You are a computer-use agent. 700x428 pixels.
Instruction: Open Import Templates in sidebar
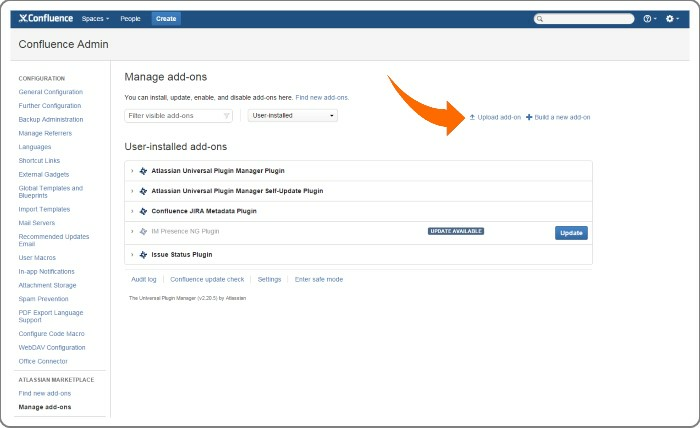point(44,209)
